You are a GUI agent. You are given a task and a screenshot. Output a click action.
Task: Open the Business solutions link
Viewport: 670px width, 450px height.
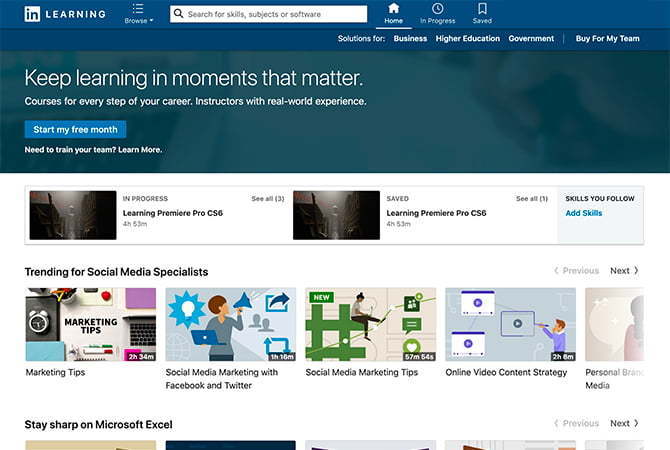(410, 38)
